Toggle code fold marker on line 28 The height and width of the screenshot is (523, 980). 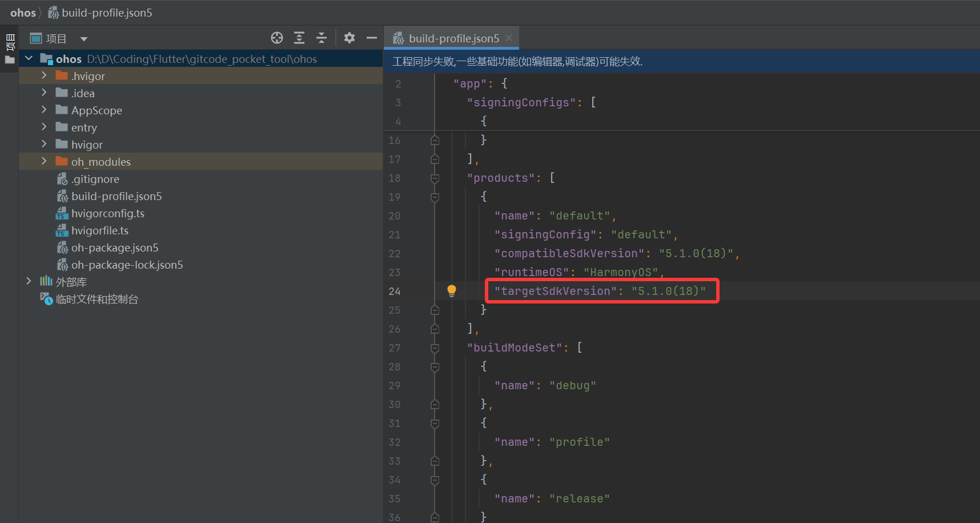click(435, 366)
